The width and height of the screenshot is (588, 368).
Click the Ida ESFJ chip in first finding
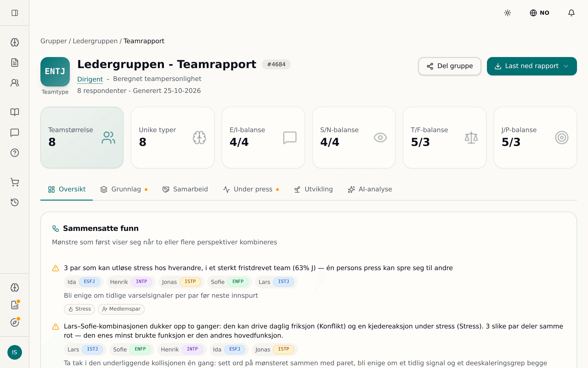(x=84, y=282)
